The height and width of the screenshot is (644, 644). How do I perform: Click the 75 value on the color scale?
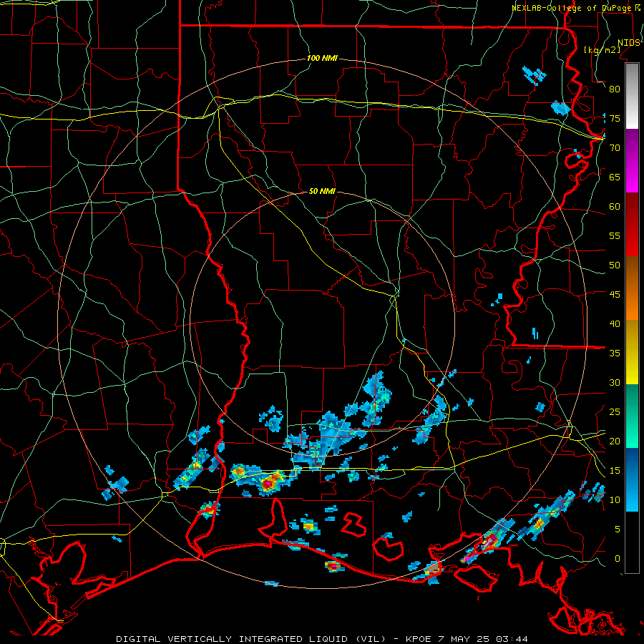click(x=615, y=118)
